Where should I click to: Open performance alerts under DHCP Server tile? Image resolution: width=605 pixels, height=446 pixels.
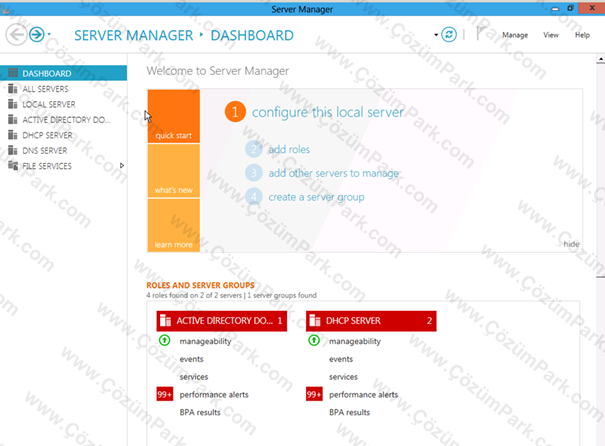click(363, 395)
